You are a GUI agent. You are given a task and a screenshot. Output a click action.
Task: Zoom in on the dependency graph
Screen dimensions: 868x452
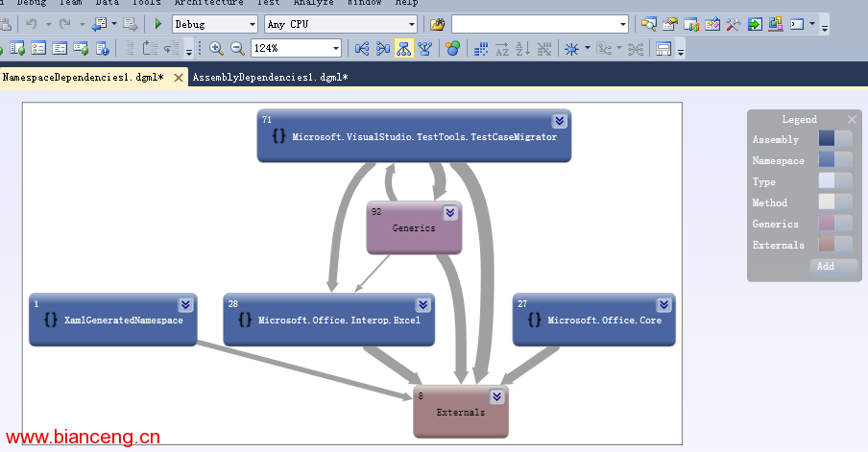pyautogui.click(x=216, y=49)
